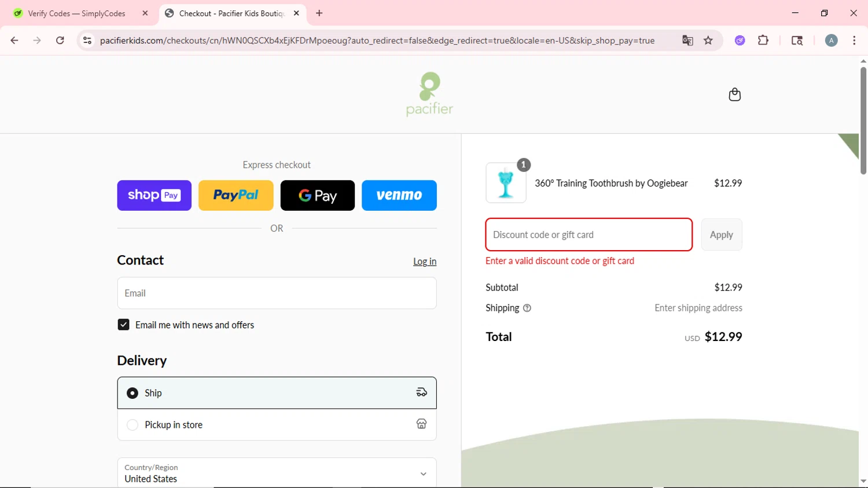The height and width of the screenshot is (488, 868).
Task: Open Extensions puzzle icon
Action: (763, 41)
